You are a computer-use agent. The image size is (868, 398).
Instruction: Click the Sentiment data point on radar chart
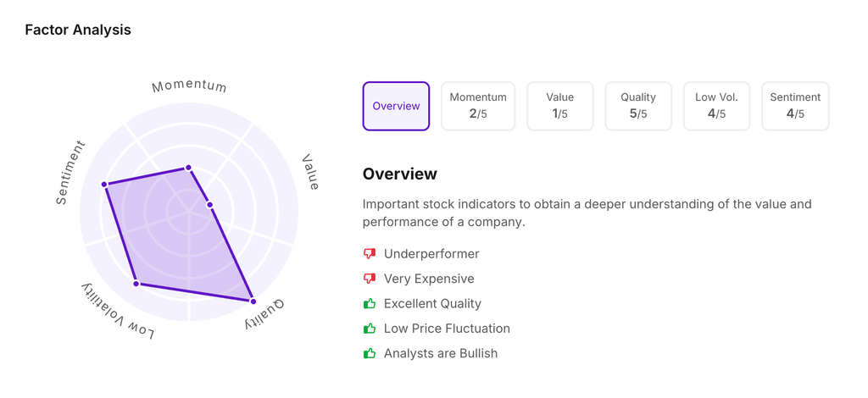(104, 184)
